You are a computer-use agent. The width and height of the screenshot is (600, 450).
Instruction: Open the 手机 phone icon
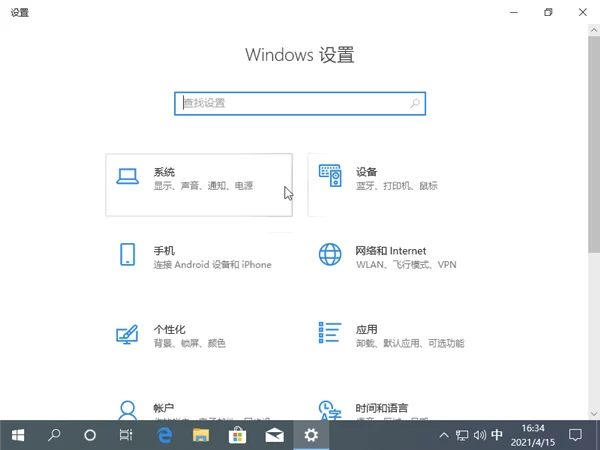click(x=127, y=254)
